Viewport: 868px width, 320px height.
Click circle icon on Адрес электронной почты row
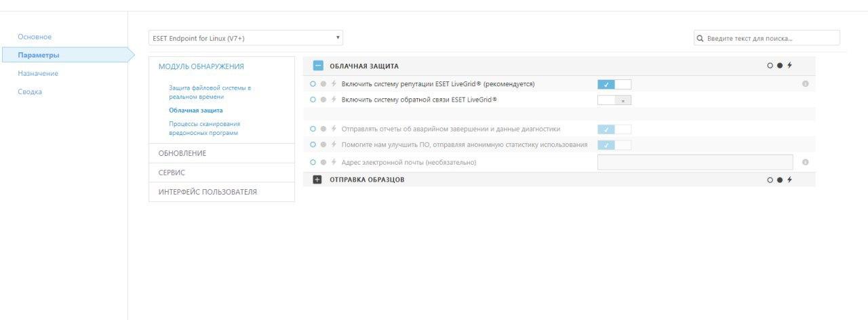pyautogui.click(x=313, y=162)
